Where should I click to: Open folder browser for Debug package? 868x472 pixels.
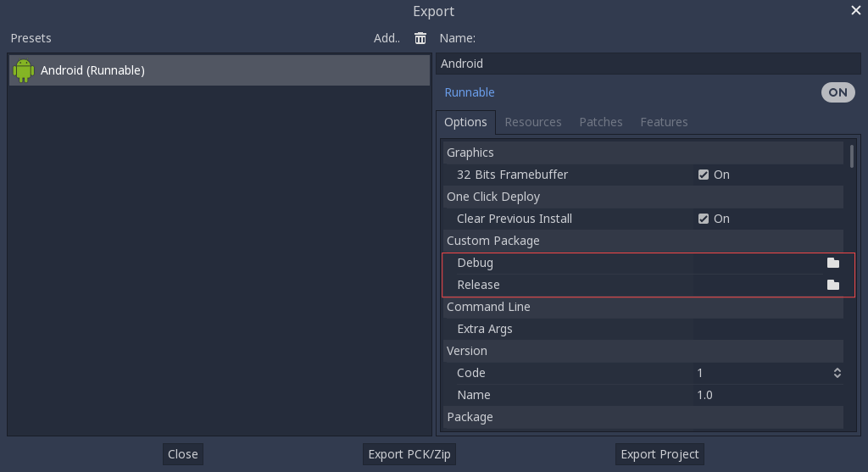tap(832, 263)
